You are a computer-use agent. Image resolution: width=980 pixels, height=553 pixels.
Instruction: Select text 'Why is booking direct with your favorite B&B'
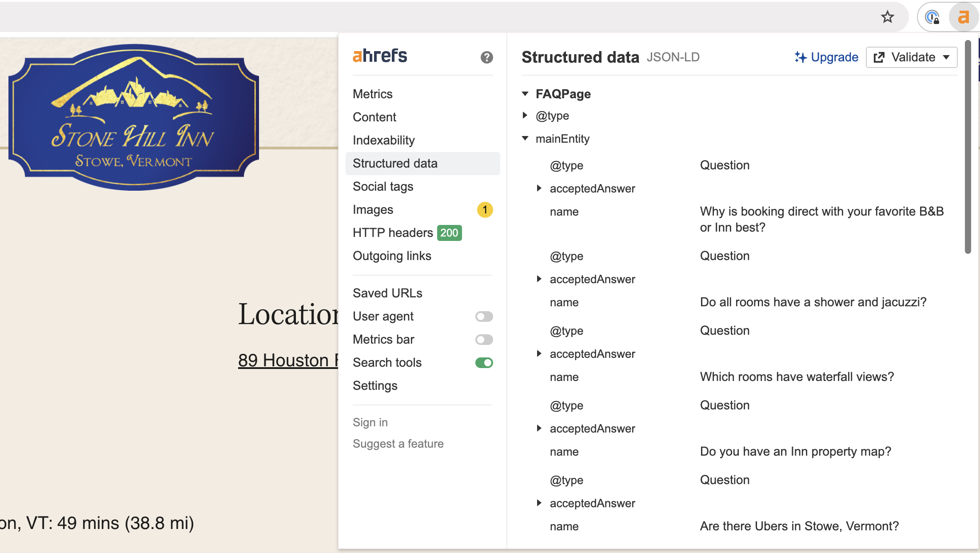click(x=822, y=211)
